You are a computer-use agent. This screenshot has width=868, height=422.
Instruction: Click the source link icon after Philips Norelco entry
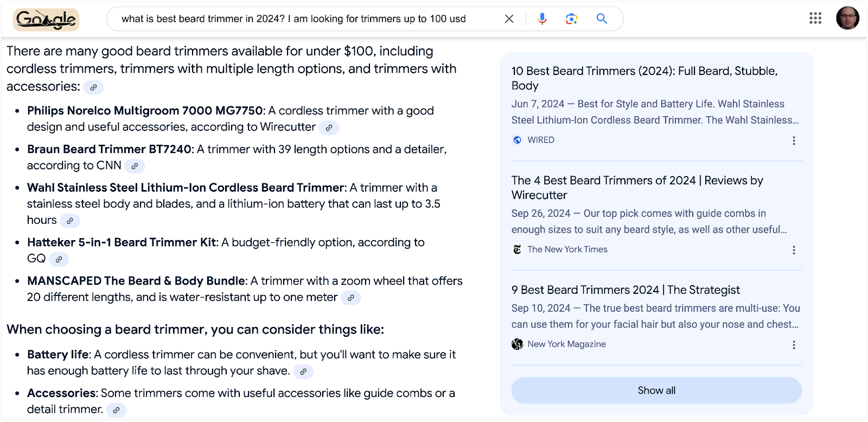point(329,128)
